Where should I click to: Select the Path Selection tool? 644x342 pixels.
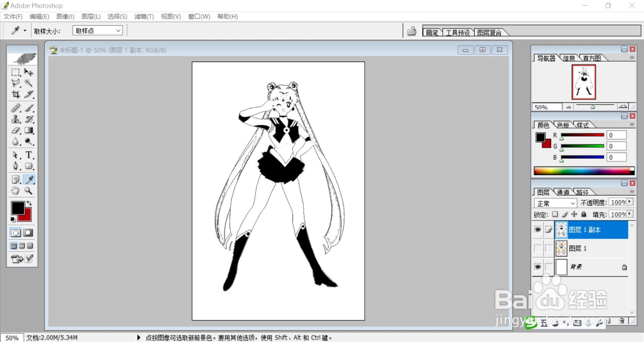pyautogui.click(x=16, y=155)
